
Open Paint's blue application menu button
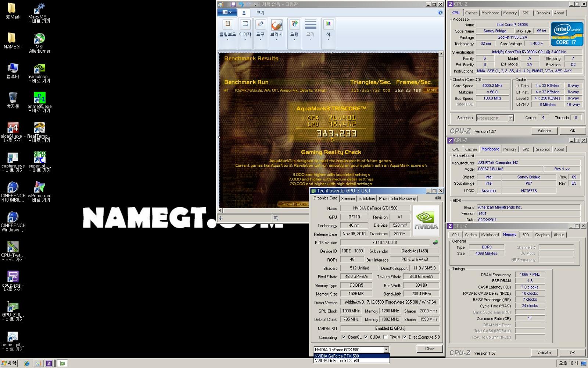pyautogui.click(x=227, y=12)
